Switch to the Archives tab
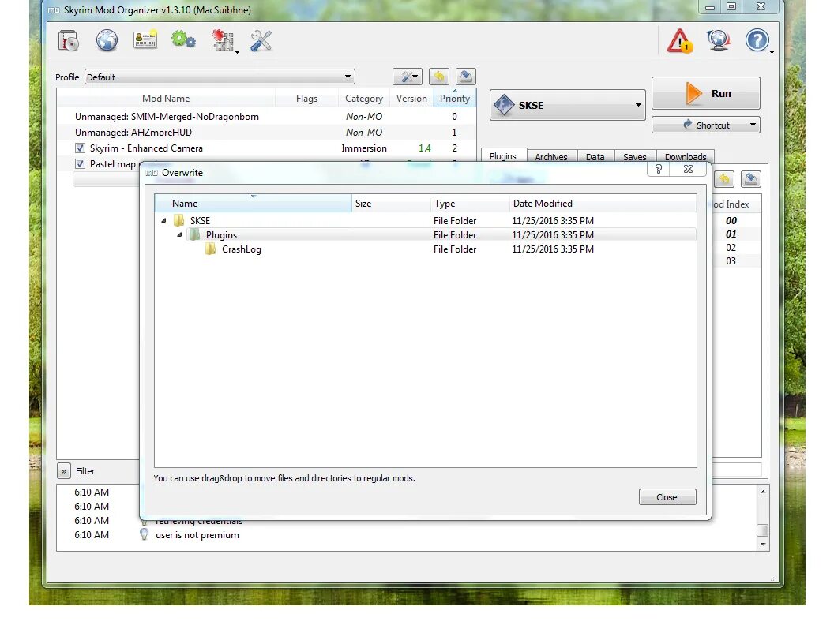Viewport: 834px width, 644px height. tap(551, 157)
